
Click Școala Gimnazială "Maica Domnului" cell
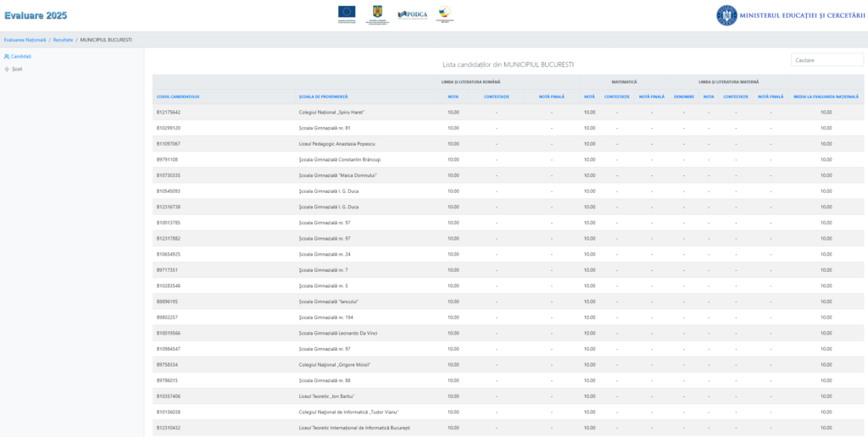[x=337, y=175]
